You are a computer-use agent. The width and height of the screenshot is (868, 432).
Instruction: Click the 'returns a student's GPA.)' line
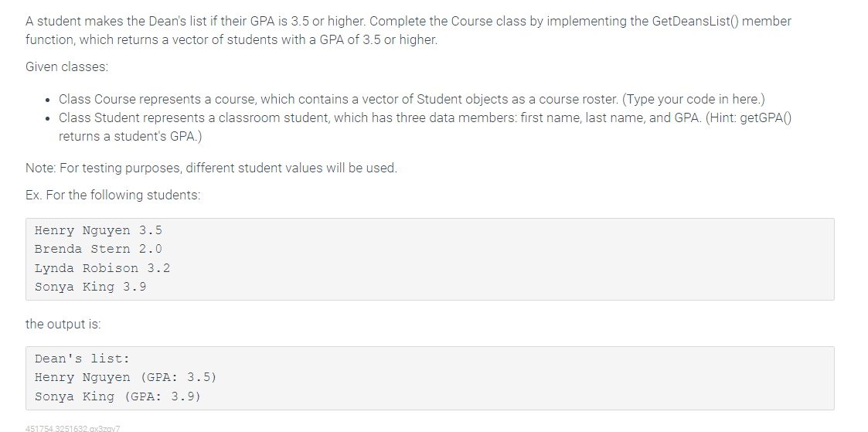pos(131,137)
